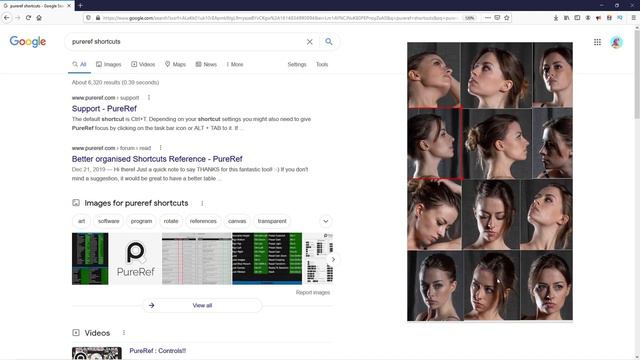The height and width of the screenshot is (360, 640).
Task: Open the Firefox hamburger menu
Action: [633, 18]
